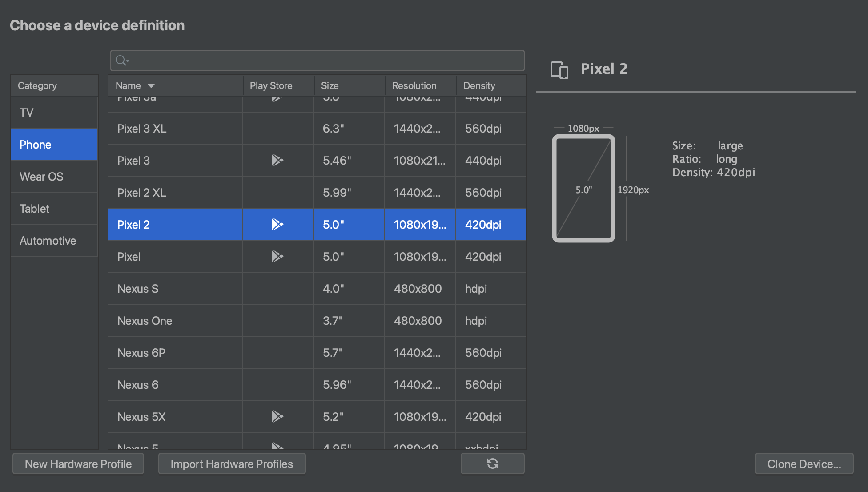Select the TV category
The image size is (868, 492).
click(x=54, y=113)
